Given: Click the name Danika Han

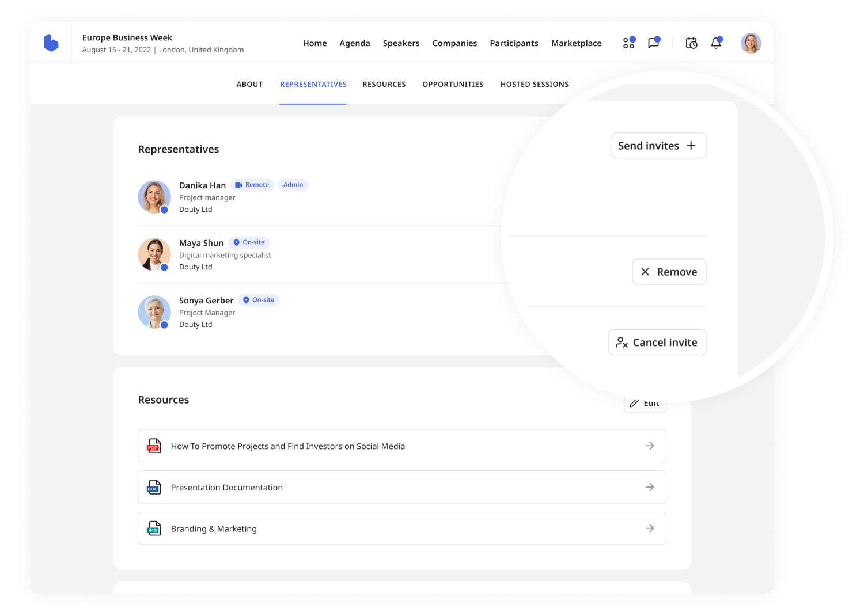Looking at the screenshot, I should pos(202,185).
